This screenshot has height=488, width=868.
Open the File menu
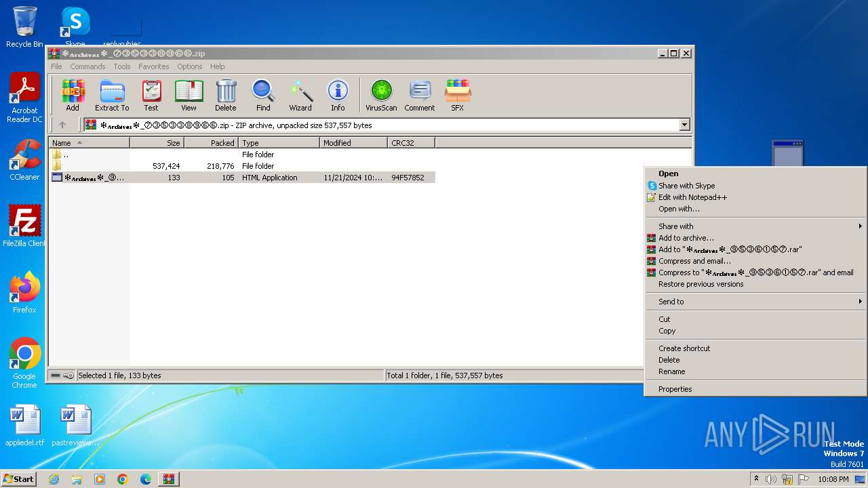click(56, 66)
